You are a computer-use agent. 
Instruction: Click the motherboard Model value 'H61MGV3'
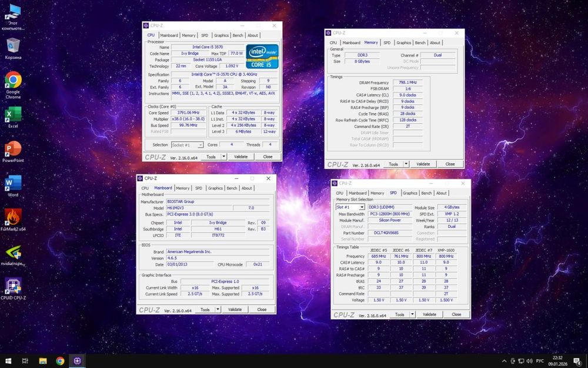tap(199, 208)
